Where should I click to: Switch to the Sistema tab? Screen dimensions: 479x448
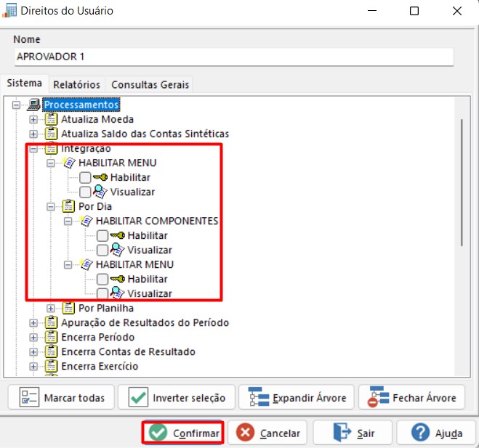(x=25, y=83)
